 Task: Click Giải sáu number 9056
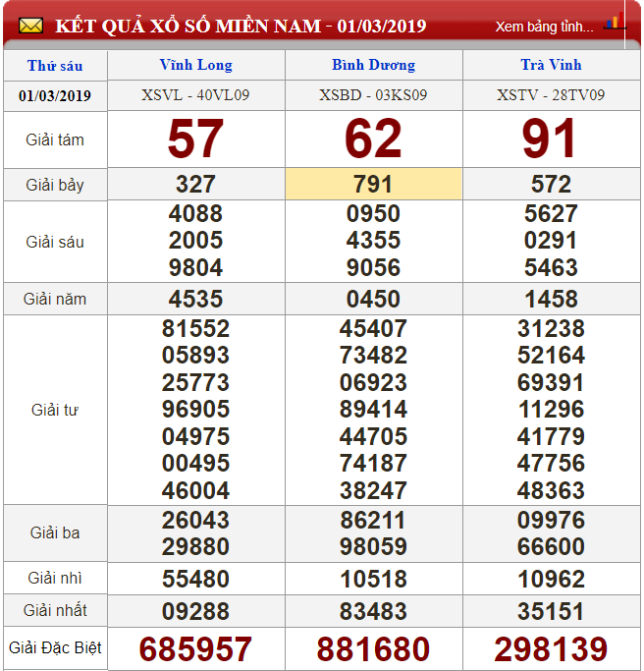pos(373,268)
